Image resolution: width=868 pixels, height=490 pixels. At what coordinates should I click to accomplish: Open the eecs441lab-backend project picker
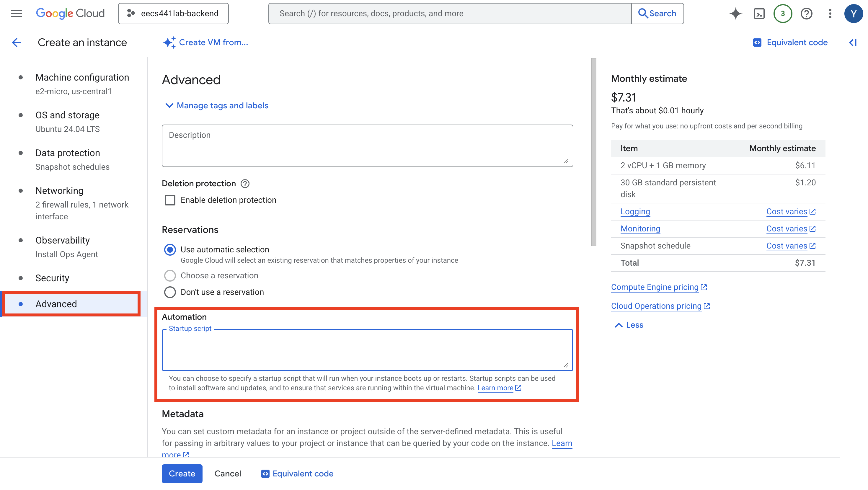pyautogui.click(x=173, y=14)
